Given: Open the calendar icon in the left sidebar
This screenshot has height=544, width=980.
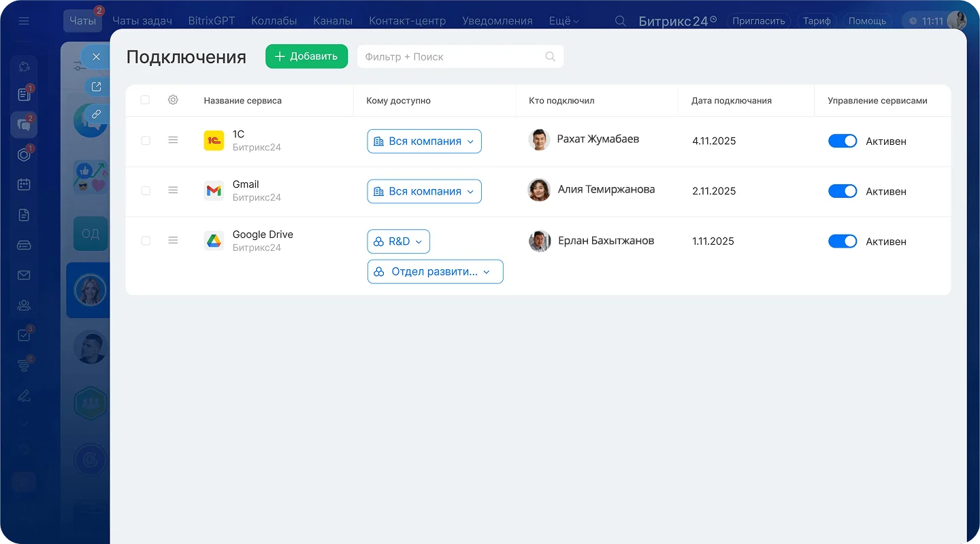Looking at the screenshot, I should (24, 184).
